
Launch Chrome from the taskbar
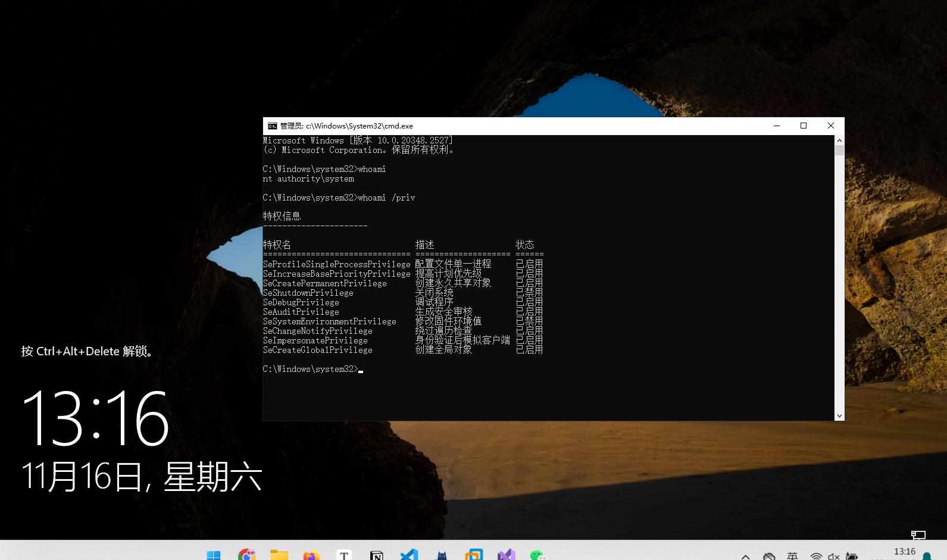pos(246,555)
